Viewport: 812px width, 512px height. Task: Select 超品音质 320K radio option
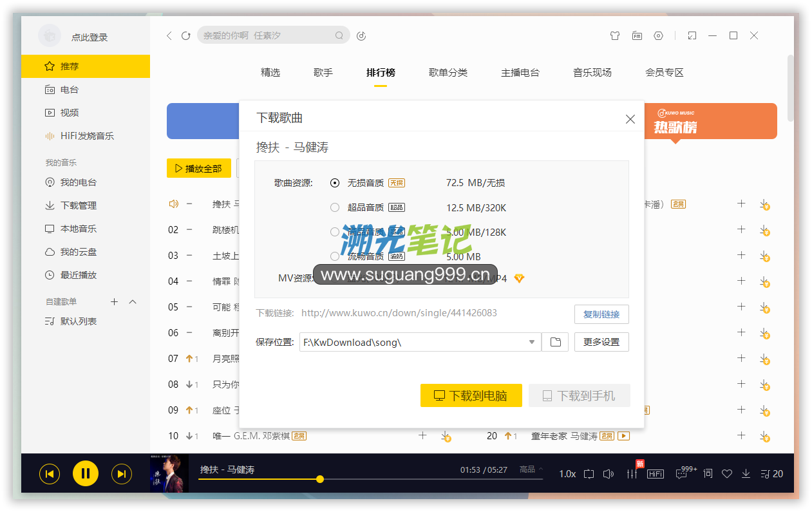335,207
